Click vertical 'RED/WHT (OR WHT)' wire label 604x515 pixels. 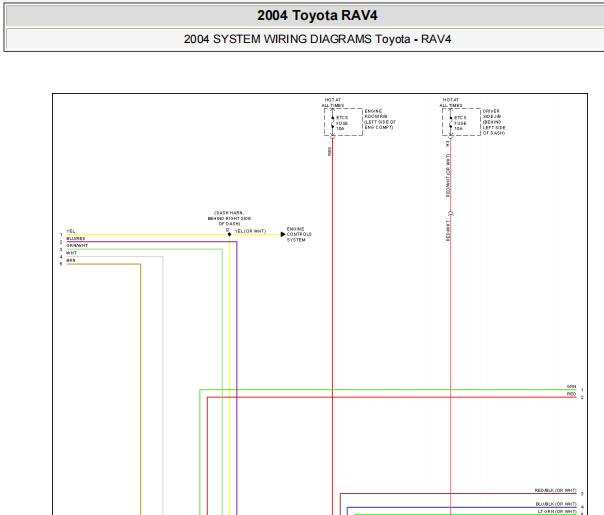click(448, 176)
